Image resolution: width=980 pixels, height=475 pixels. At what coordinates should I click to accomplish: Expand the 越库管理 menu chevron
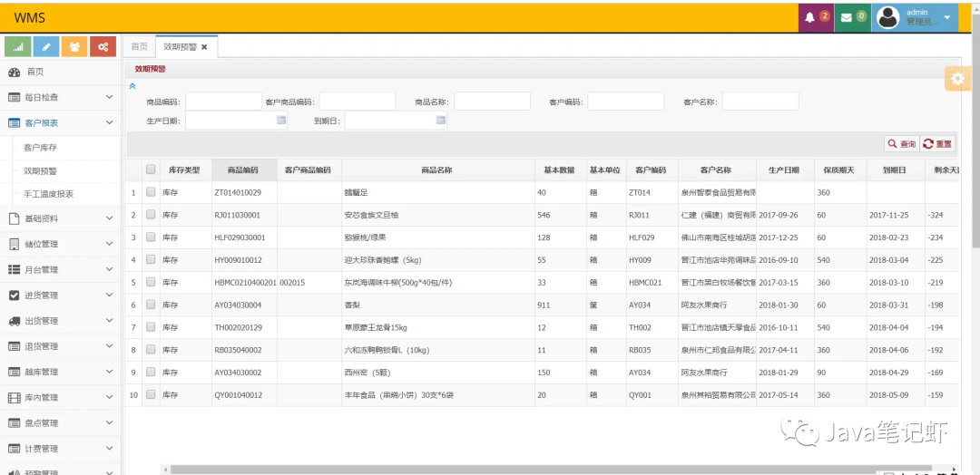point(110,372)
